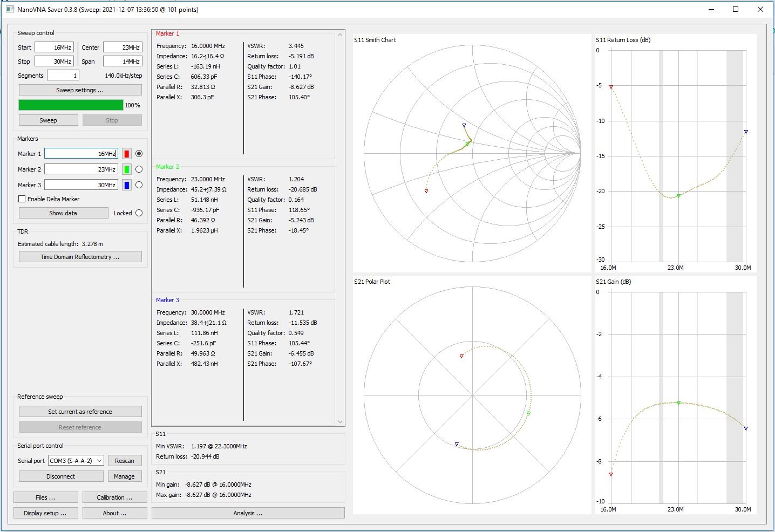
Task: Click the sweep Start frequency field
Action: pos(55,47)
